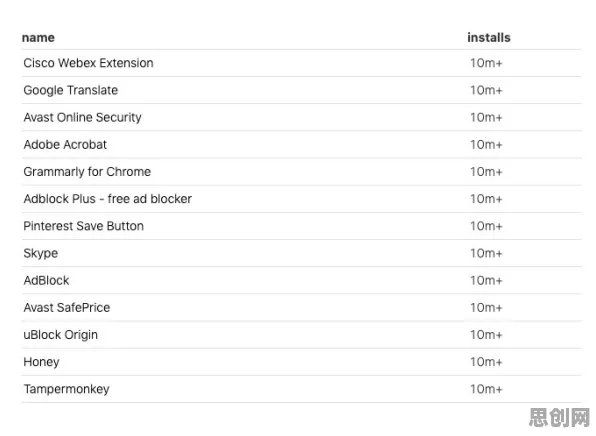Click the 10m+ value beside Skype

coord(486,254)
